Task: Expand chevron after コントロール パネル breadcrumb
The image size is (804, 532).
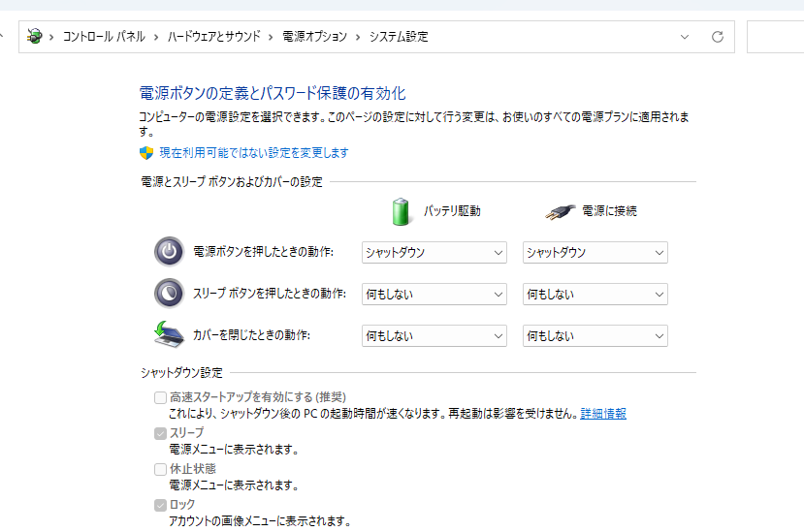Action: click(156, 37)
